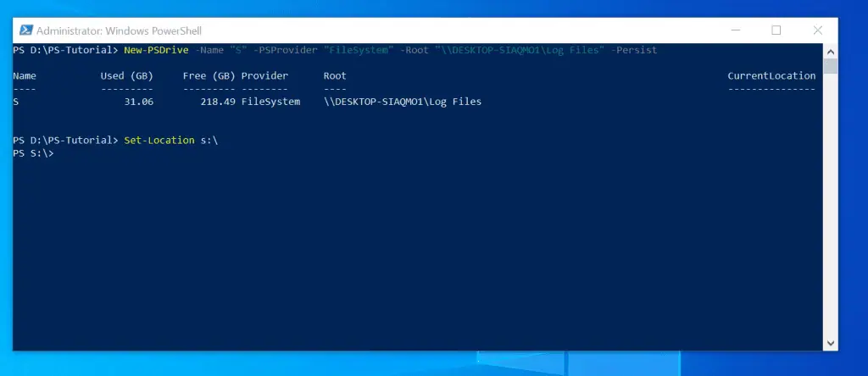868x376 pixels.
Task: Click the 'Used (GB)' column header
Action: [127, 75]
